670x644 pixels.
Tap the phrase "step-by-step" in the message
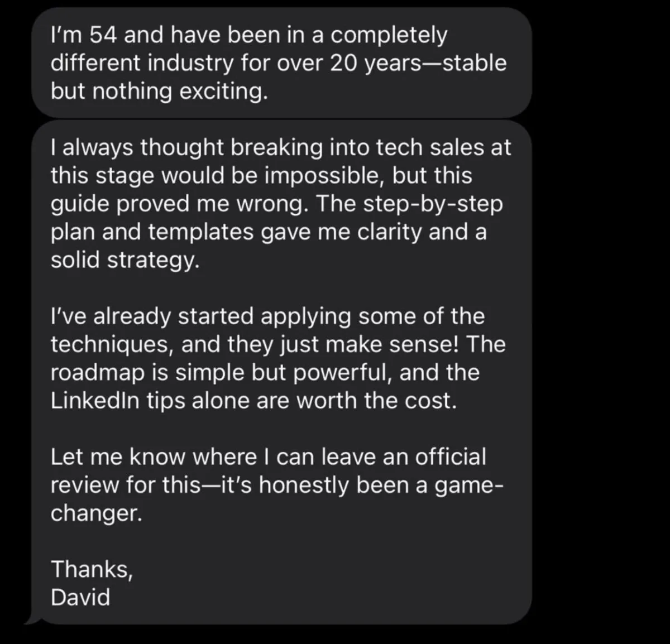(433, 204)
